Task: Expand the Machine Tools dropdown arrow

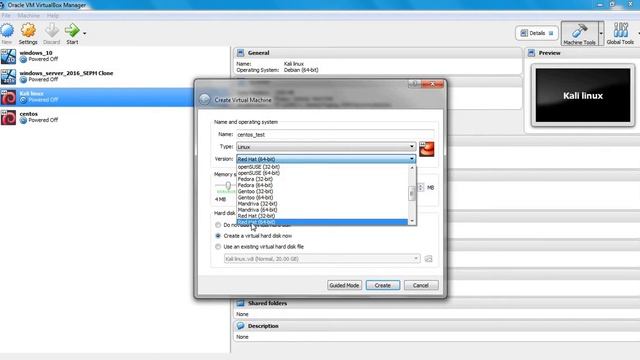Action: click(x=601, y=33)
